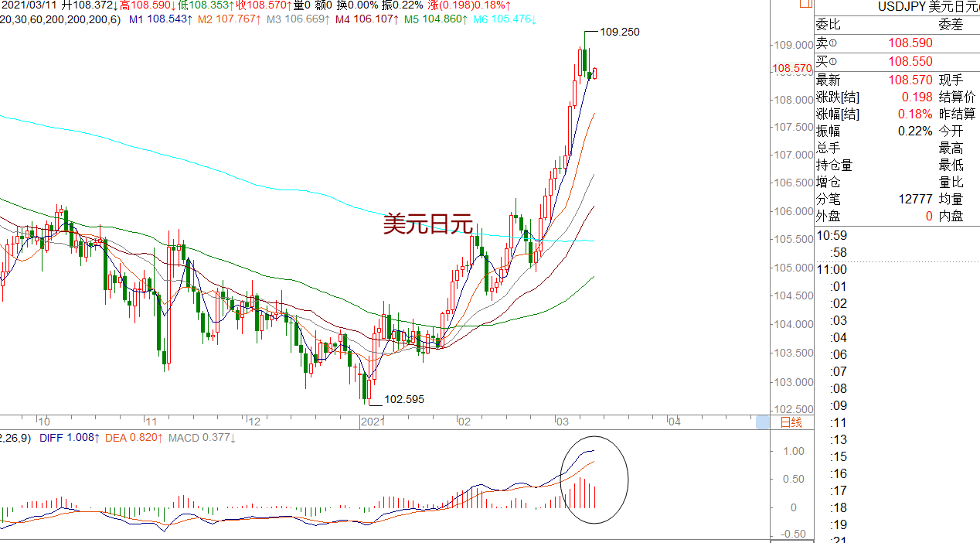
Task: Click the 外盘 row label
Action: tap(828, 217)
